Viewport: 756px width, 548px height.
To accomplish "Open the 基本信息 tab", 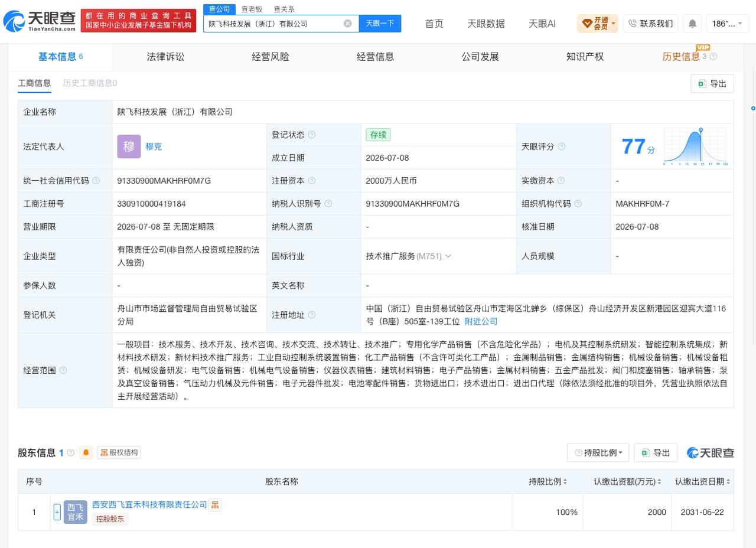I will (60, 57).
